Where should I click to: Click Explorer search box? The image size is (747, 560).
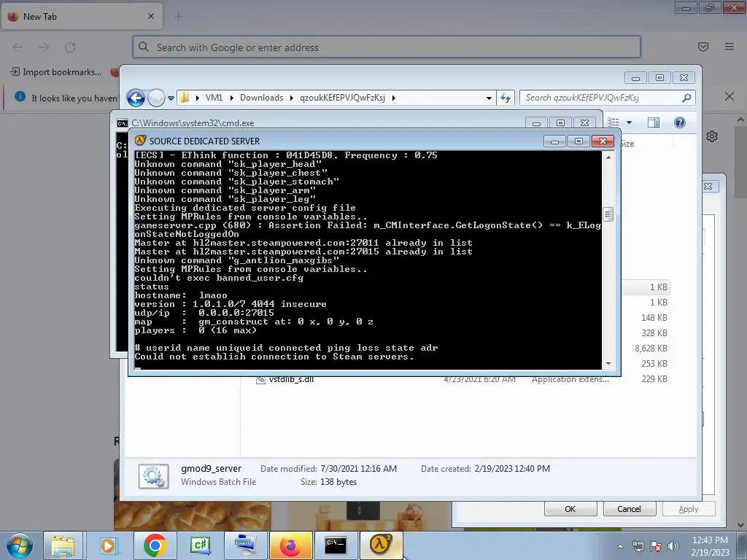(608, 98)
